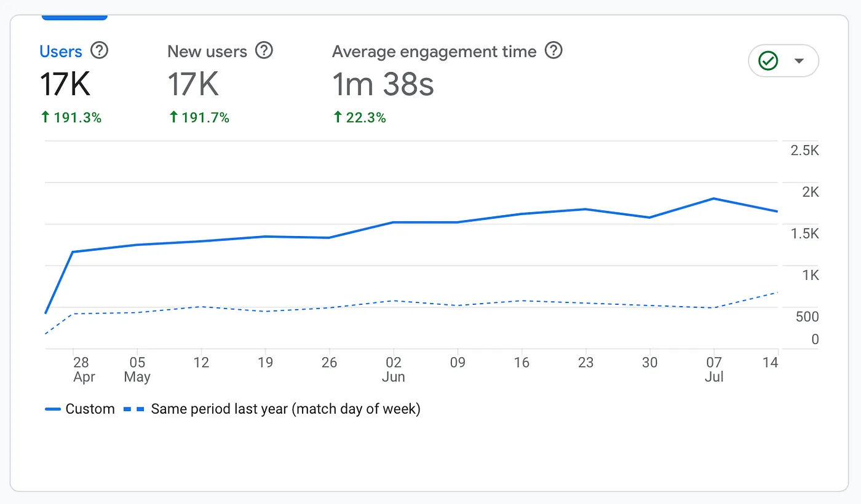The image size is (861, 504).
Task: Click the solid line peak at 07 Jul
Action: point(713,199)
